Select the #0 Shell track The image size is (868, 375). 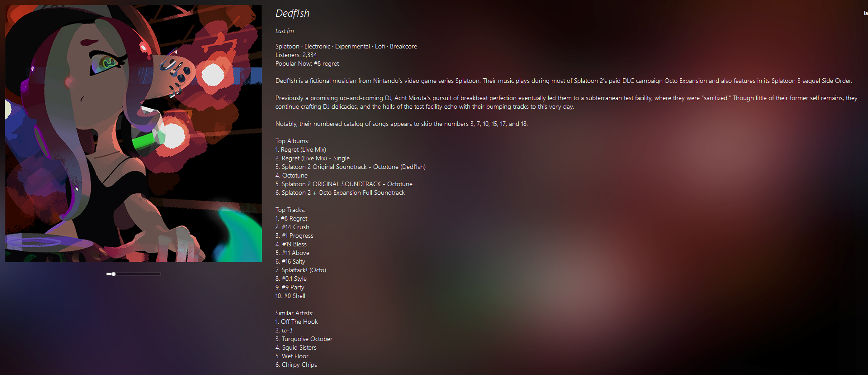tap(294, 296)
